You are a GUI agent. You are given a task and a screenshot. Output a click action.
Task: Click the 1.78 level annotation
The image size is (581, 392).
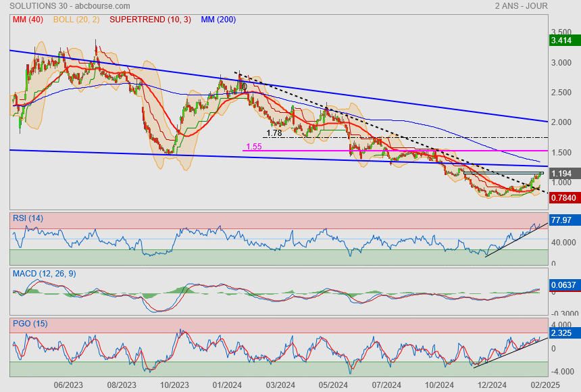[x=274, y=133]
